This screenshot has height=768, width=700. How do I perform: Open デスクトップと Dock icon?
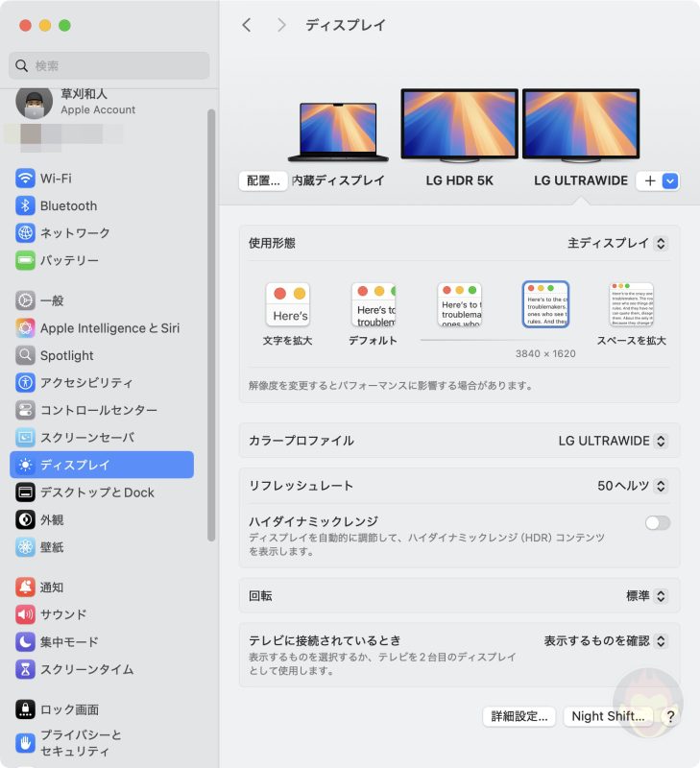25,492
